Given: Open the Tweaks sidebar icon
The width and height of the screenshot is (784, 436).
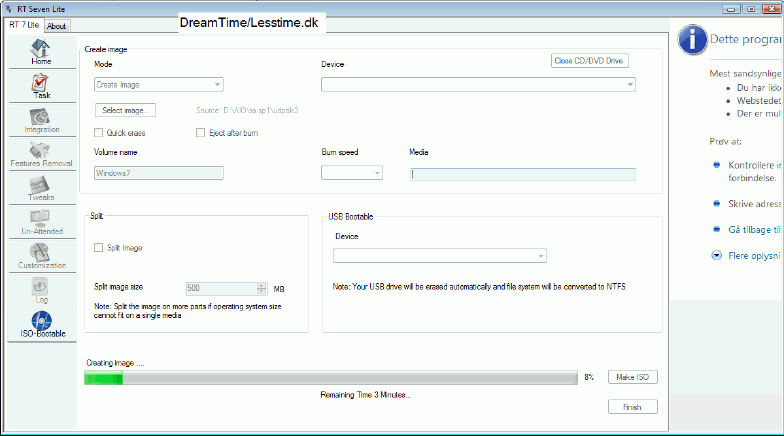Looking at the screenshot, I should click(40, 184).
